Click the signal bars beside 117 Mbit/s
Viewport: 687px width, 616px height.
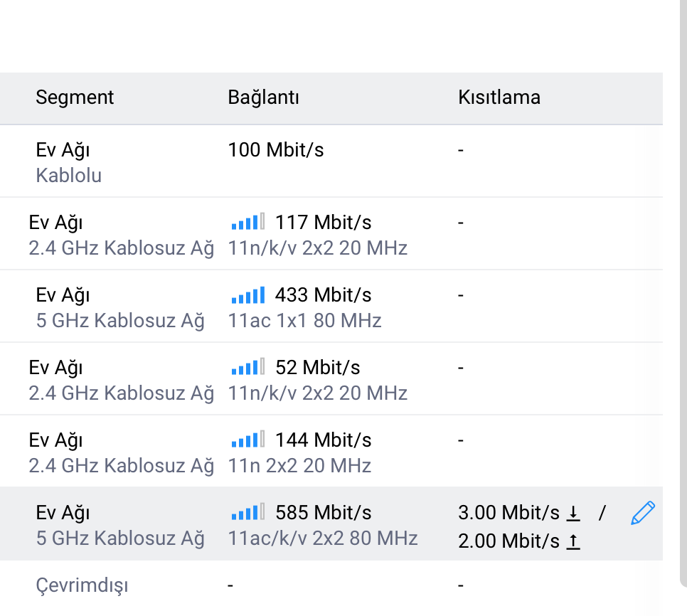[x=248, y=221]
